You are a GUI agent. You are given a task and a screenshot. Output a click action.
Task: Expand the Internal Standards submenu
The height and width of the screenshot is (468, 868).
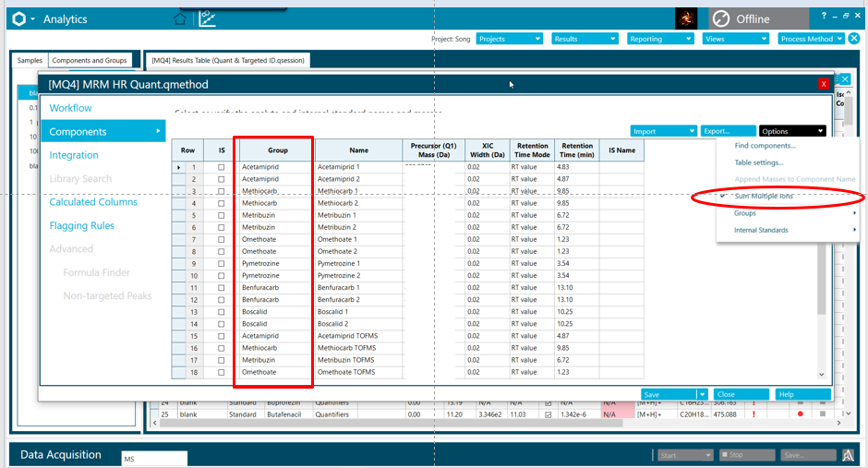(787, 230)
